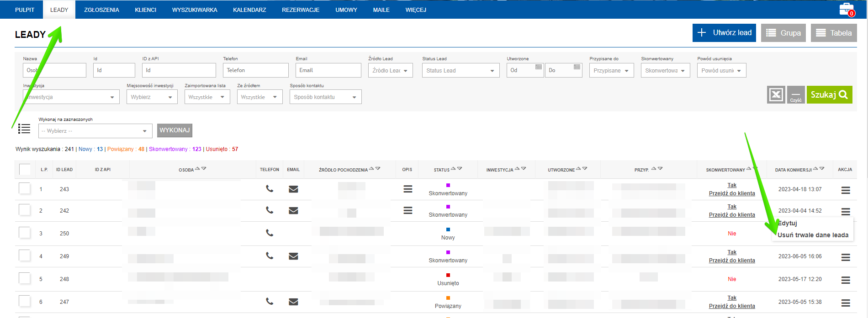868x318 pixels.
Task: Sort Utworzone column ascending
Action: pos(578,168)
